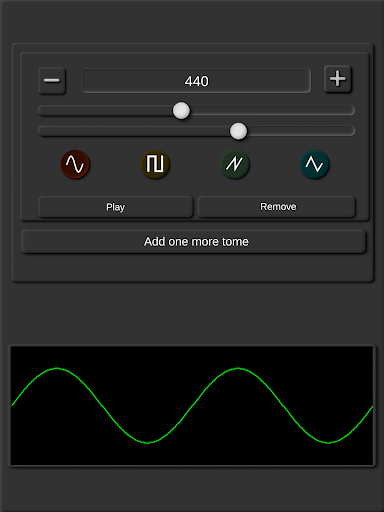Increase frequency with the plus button
This screenshot has width=384, height=512.
(338, 79)
